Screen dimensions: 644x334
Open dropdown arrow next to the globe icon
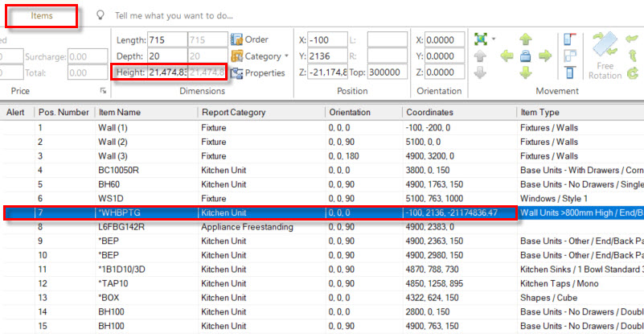click(494, 39)
